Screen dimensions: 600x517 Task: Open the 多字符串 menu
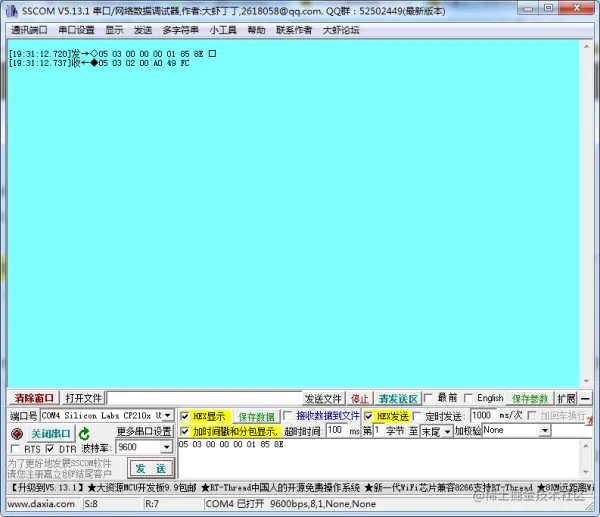pyautogui.click(x=180, y=30)
